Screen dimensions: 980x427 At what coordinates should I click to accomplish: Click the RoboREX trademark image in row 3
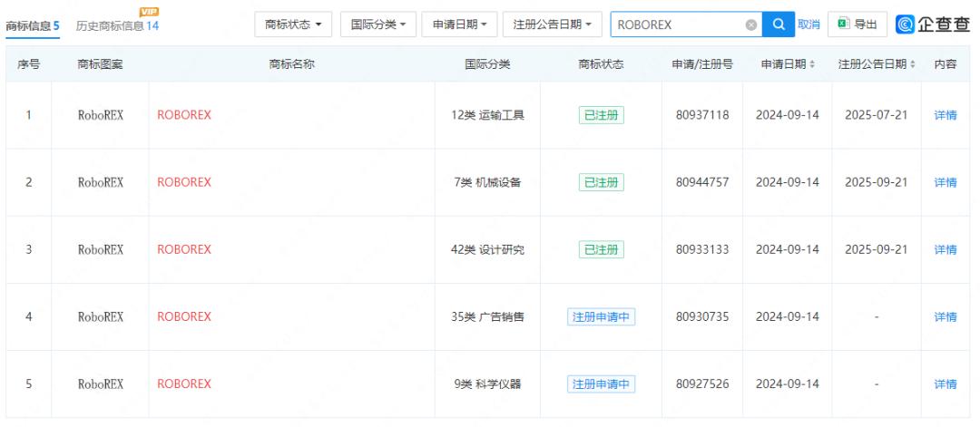pyautogui.click(x=101, y=249)
